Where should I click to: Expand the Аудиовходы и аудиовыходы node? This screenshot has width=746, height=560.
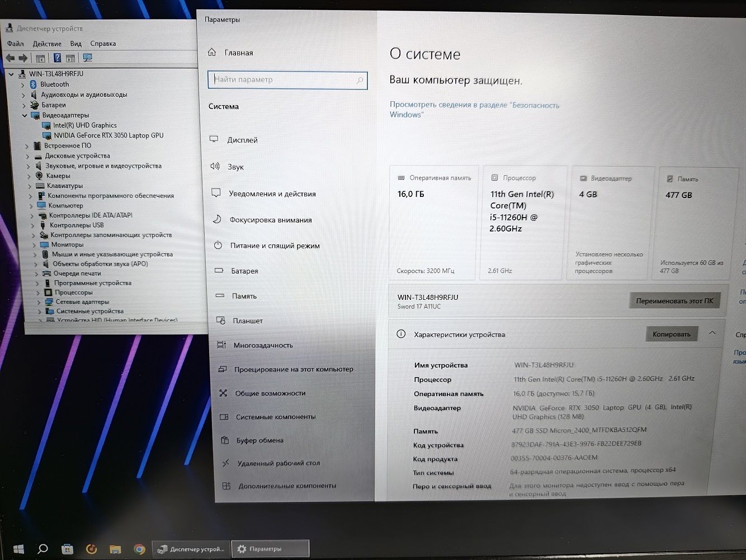(23, 95)
